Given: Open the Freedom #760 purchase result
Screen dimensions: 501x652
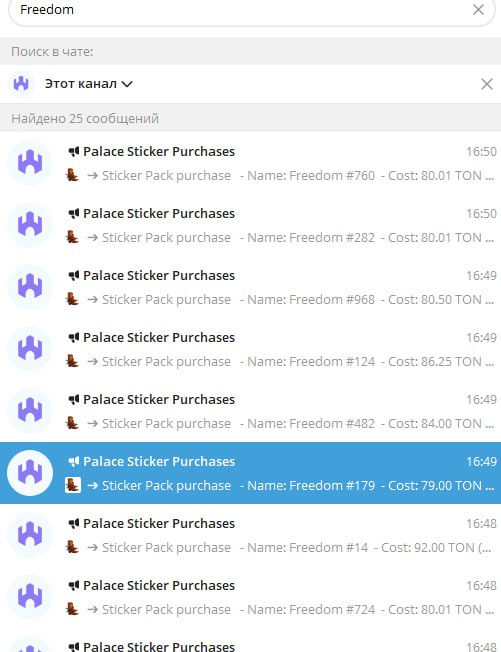Looking at the screenshot, I should pos(250,163).
